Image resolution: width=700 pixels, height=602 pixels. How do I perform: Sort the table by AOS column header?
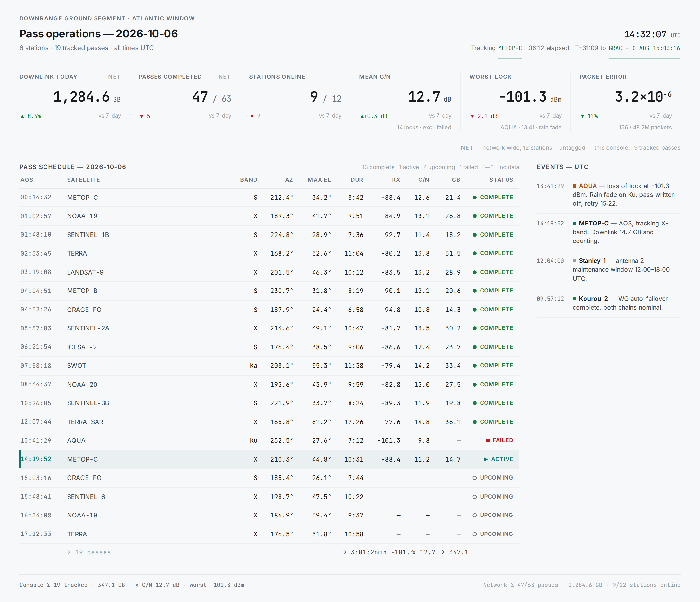(x=27, y=180)
